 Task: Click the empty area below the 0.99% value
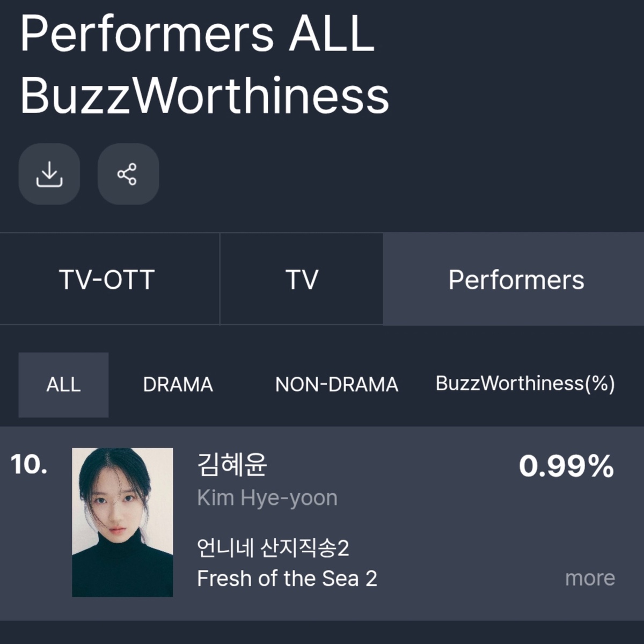coord(566,521)
